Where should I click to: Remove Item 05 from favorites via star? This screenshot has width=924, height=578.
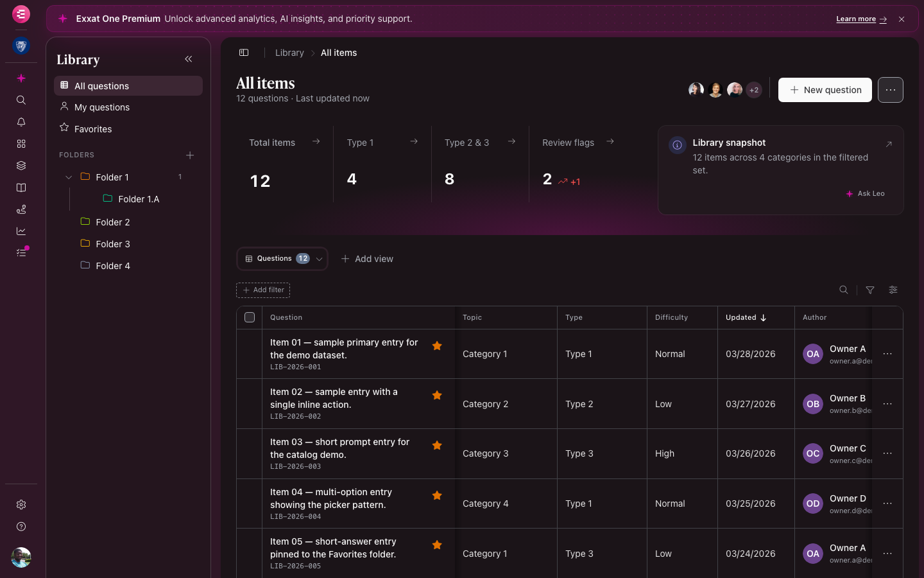click(437, 545)
